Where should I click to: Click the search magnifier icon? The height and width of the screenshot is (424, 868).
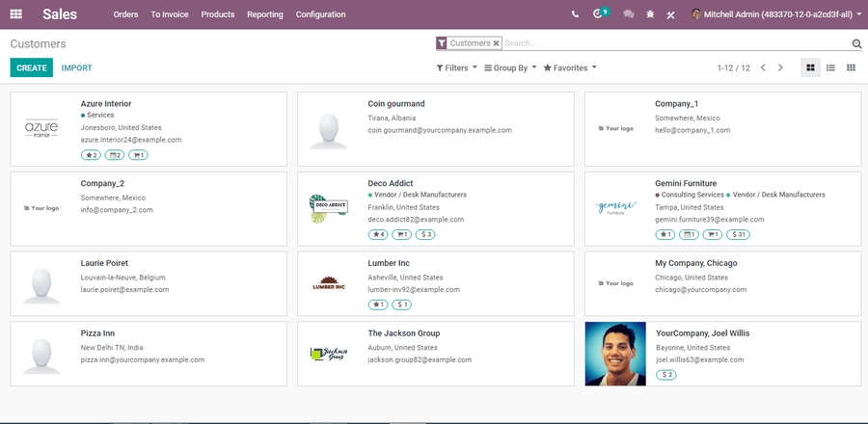point(856,43)
